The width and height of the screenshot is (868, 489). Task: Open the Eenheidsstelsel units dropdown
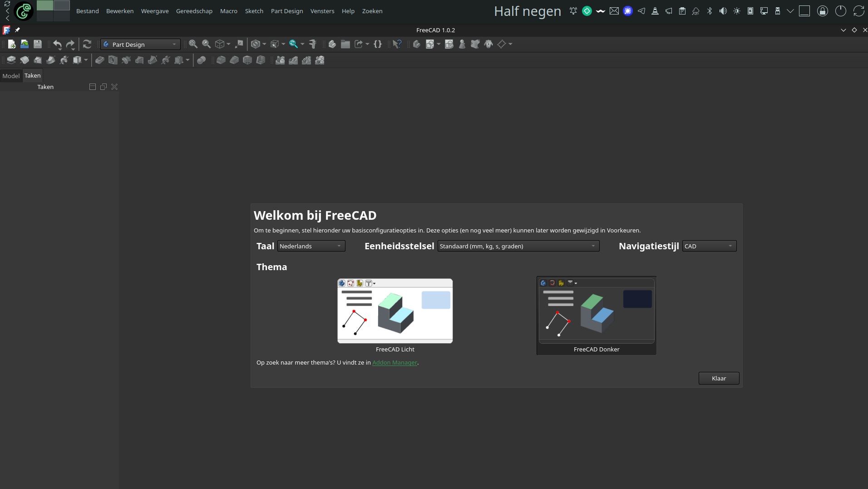click(x=518, y=246)
